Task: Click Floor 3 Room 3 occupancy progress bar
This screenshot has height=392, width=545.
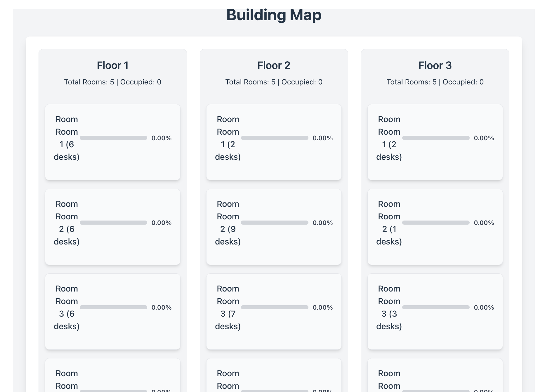Action: point(436,307)
